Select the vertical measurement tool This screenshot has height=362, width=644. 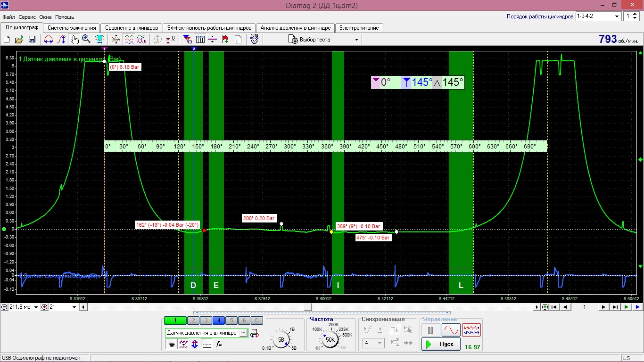coord(61,40)
